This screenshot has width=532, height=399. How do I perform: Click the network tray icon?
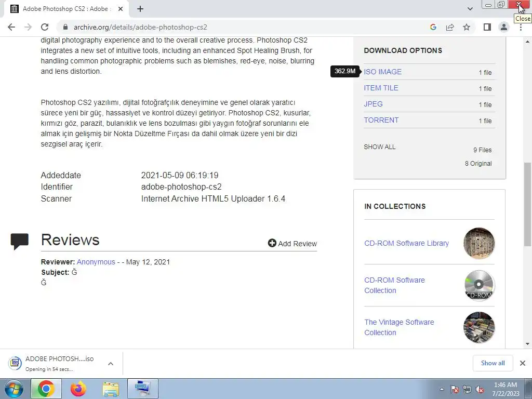(467, 389)
